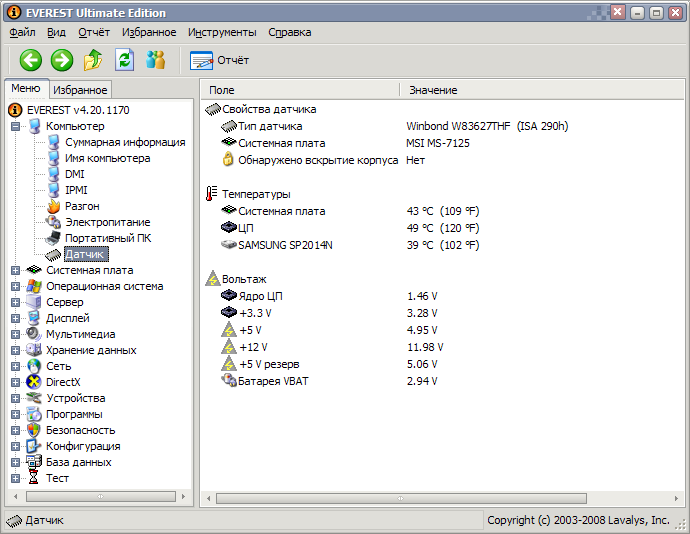Click the Разгон flame icon
This screenshot has height=534, width=690.
[x=53, y=206]
